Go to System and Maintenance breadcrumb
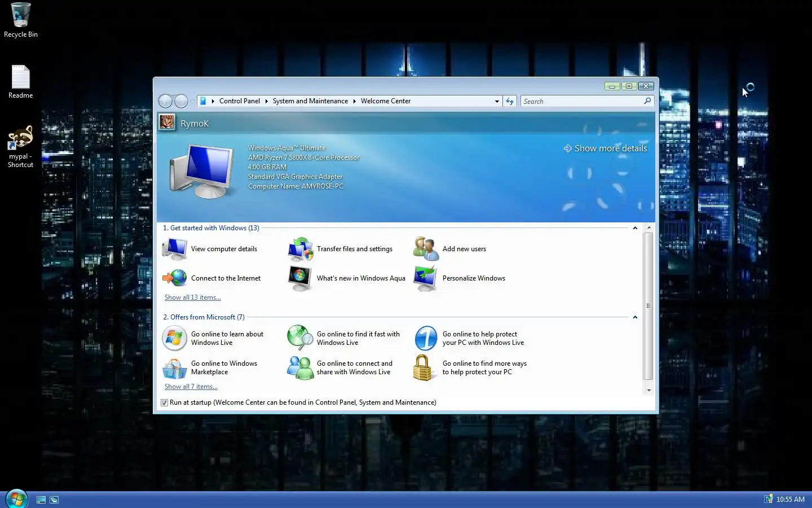 point(310,101)
